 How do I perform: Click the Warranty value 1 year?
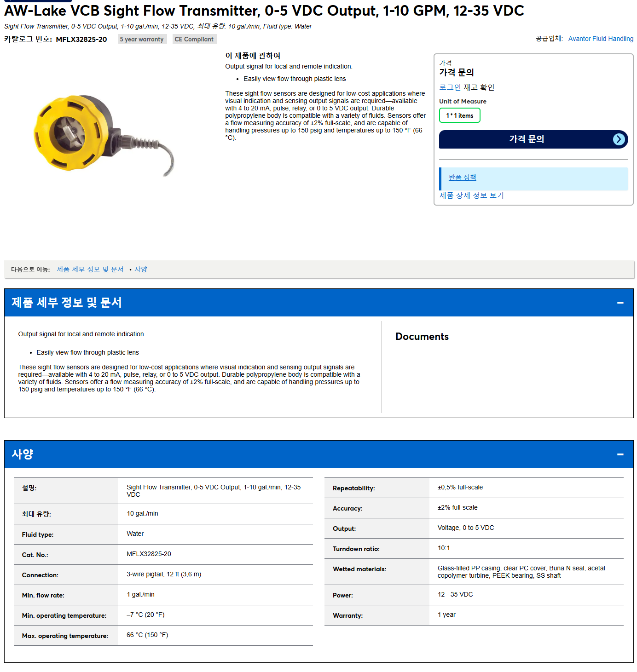[446, 615]
